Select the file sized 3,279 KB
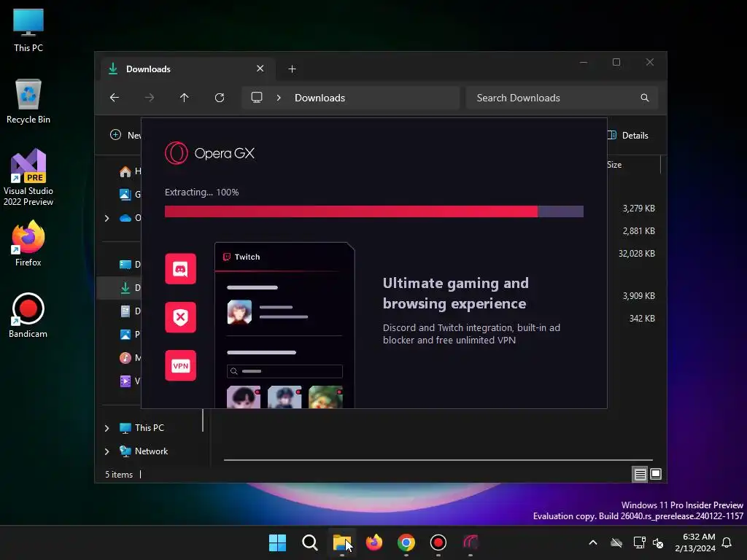The image size is (747, 560). [638, 208]
